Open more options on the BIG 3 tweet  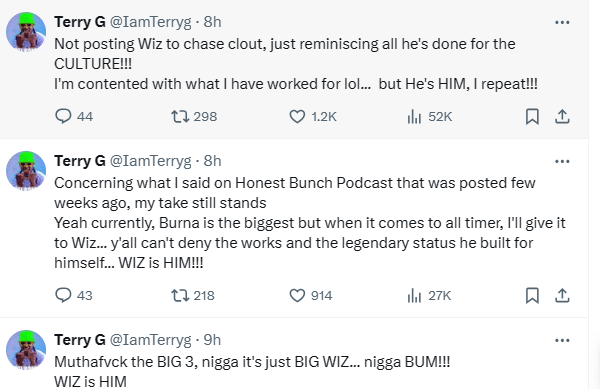[562, 340]
